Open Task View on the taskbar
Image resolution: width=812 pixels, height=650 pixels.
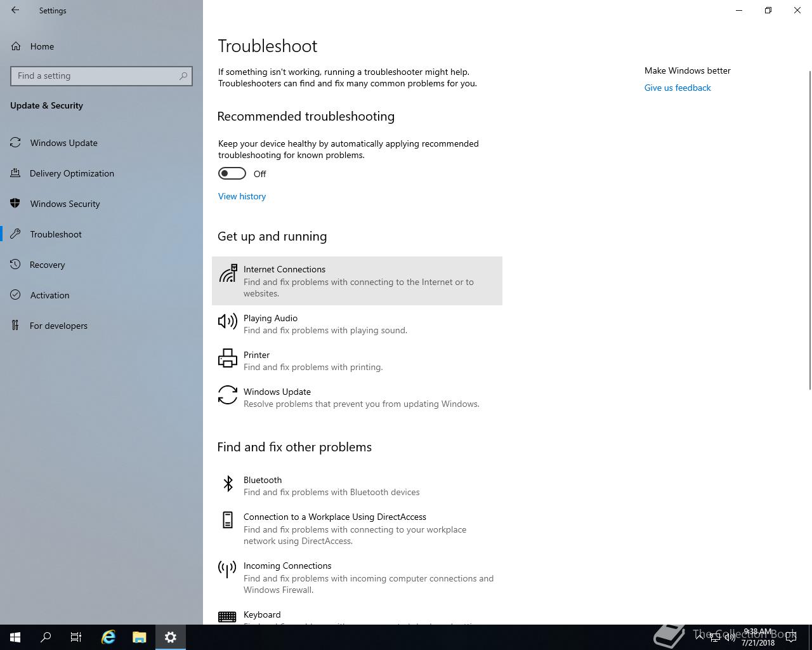click(x=76, y=637)
